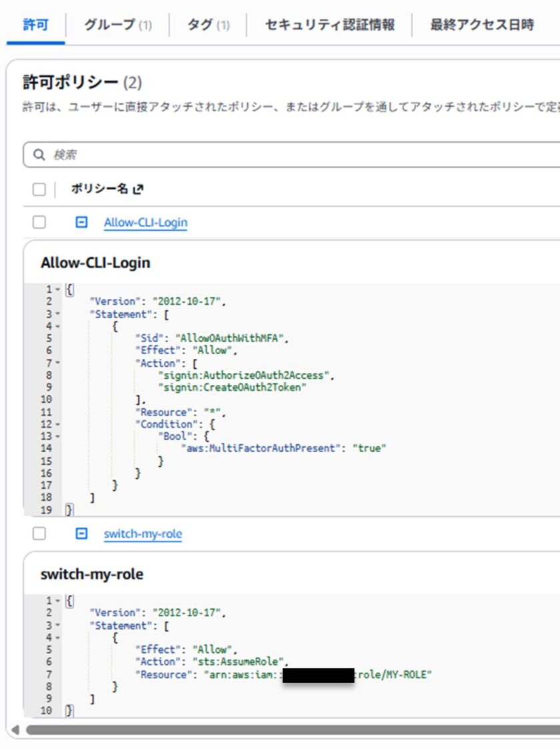This screenshot has width=560, height=749.
Task: Toggle the select-all policies checkbox
Action: [39, 189]
